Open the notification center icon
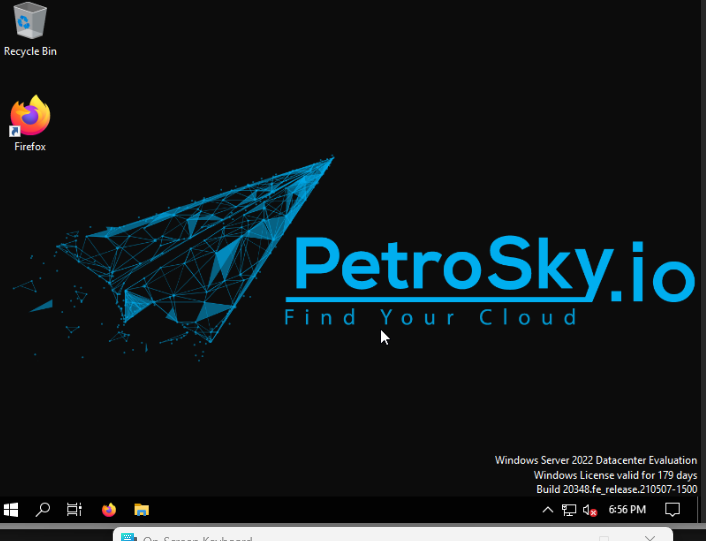 pos(673,510)
